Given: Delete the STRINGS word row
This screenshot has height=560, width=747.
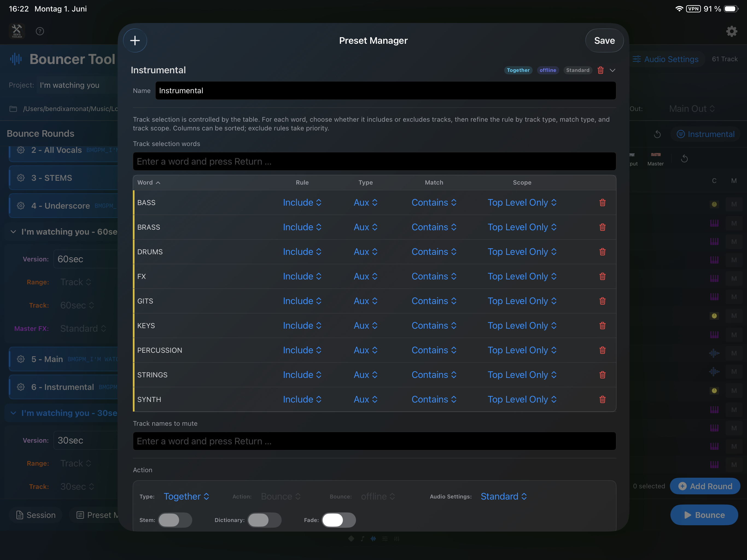Looking at the screenshot, I should click(x=602, y=375).
